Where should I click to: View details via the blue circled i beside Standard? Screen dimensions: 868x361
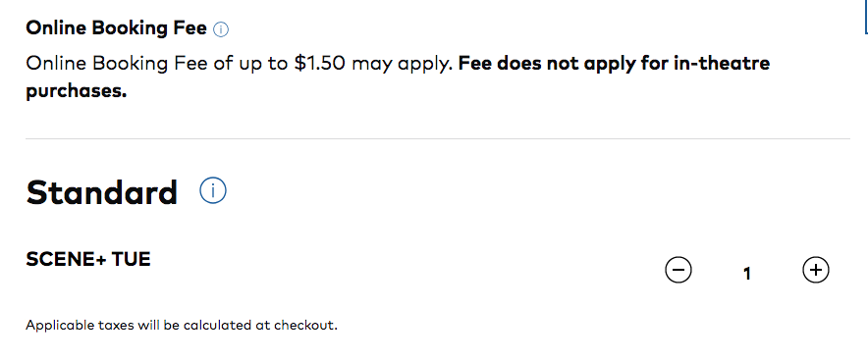tap(213, 190)
